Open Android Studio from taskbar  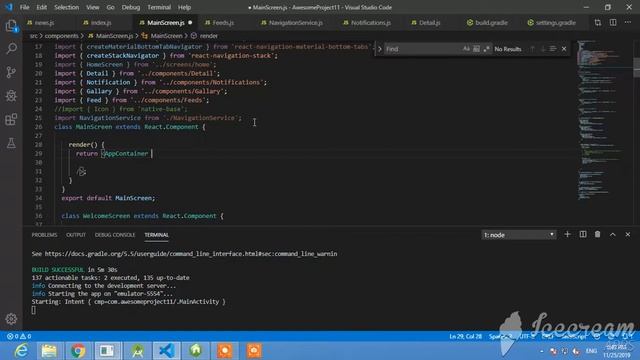138,351
